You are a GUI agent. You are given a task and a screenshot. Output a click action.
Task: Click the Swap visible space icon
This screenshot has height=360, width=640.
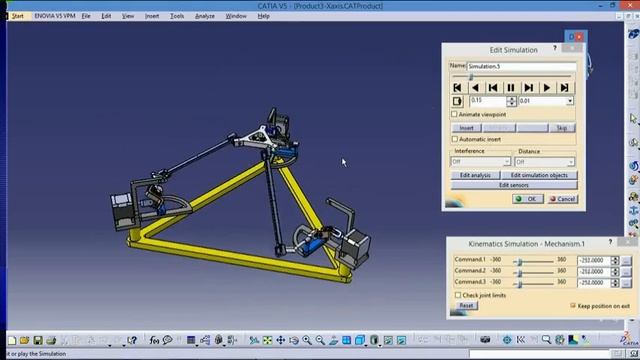pyautogui.click(x=402, y=340)
